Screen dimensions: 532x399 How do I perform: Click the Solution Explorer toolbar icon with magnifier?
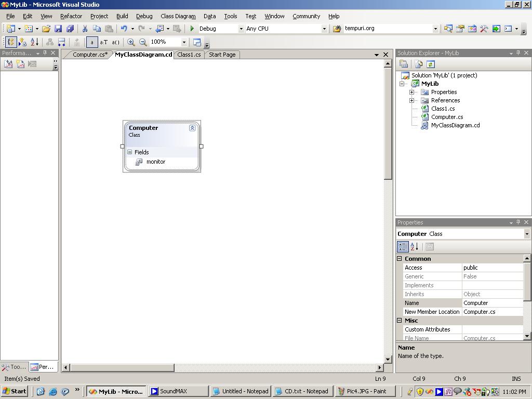click(448, 29)
